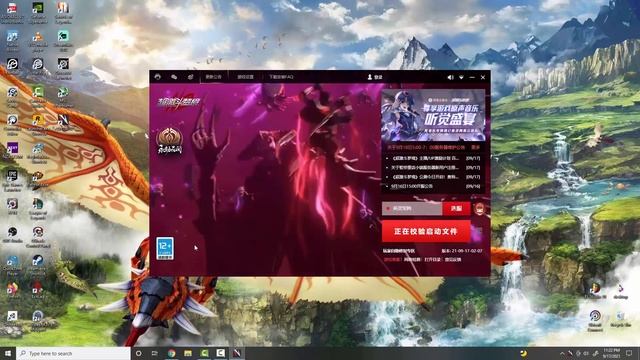Open the League of Legends desktop icon
The height and width of the screenshot is (360, 640).
click(x=38, y=208)
